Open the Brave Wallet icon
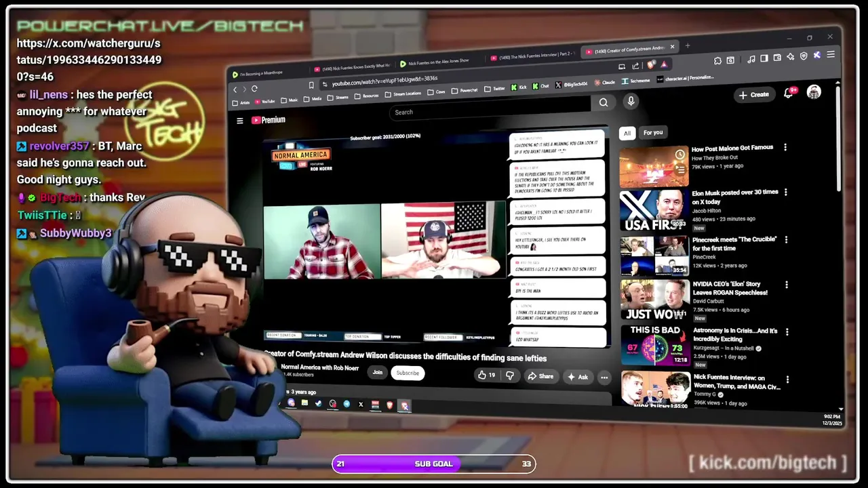The height and width of the screenshot is (488, 868). pyautogui.click(x=777, y=58)
